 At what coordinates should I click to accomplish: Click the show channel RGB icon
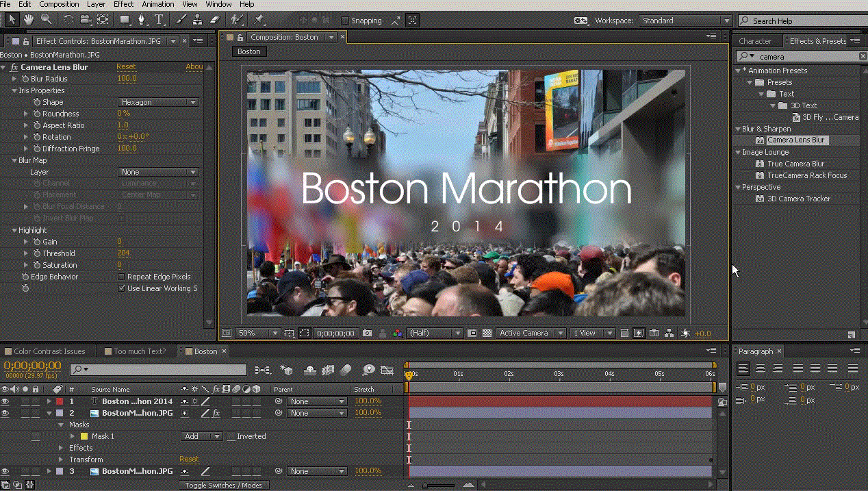point(396,333)
